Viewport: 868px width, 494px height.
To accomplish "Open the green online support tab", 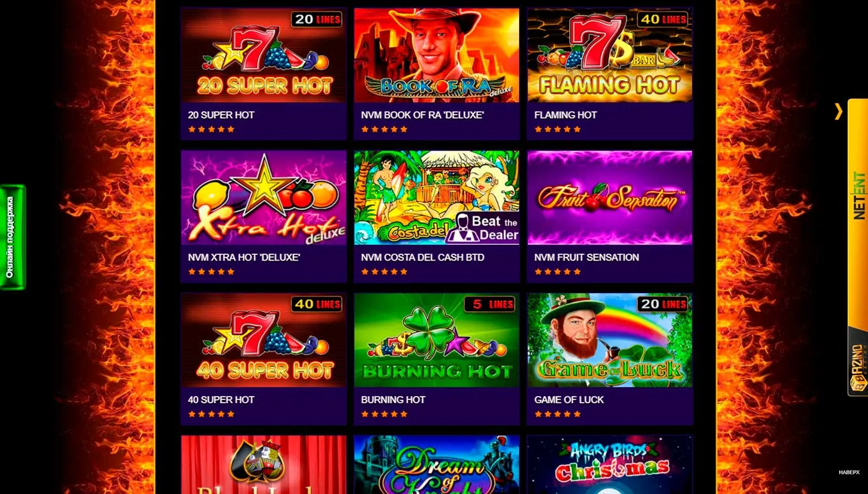I will point(12,237).
